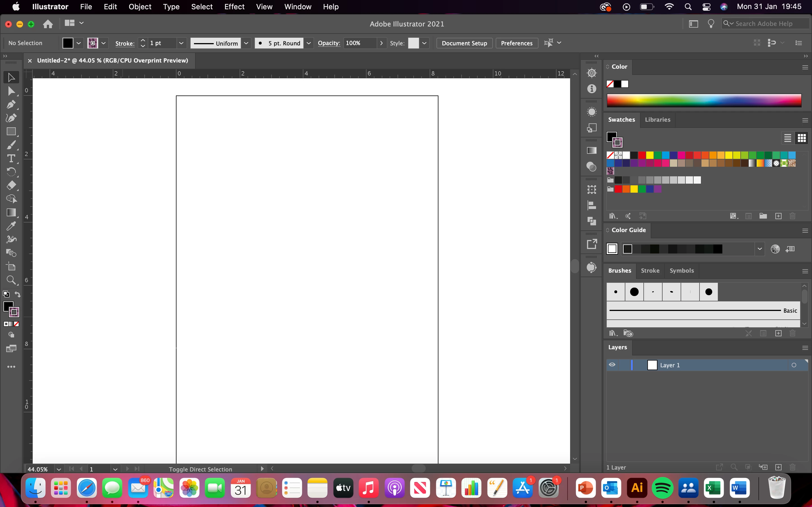Select the Zoom tool
812x507 pixels.
point(11,280)
